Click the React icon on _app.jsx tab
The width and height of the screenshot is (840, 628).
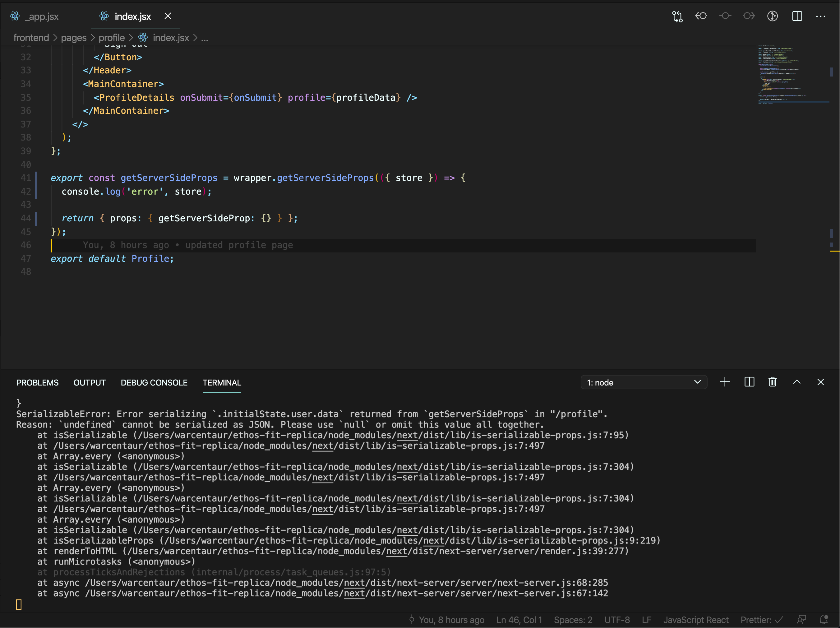(15, 16)
